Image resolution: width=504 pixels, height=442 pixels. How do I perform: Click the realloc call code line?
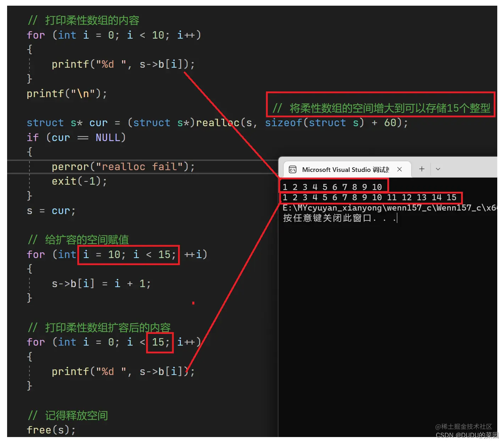click(217, 123)
